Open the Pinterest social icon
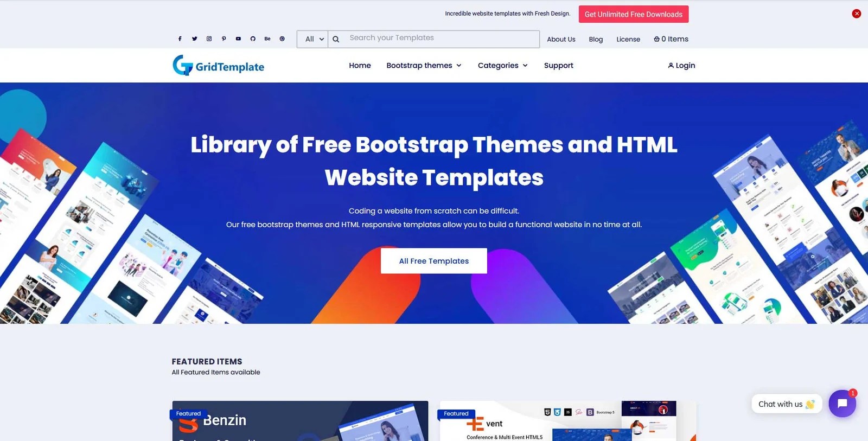Screen dimensions: 868x441 point(224,39)
